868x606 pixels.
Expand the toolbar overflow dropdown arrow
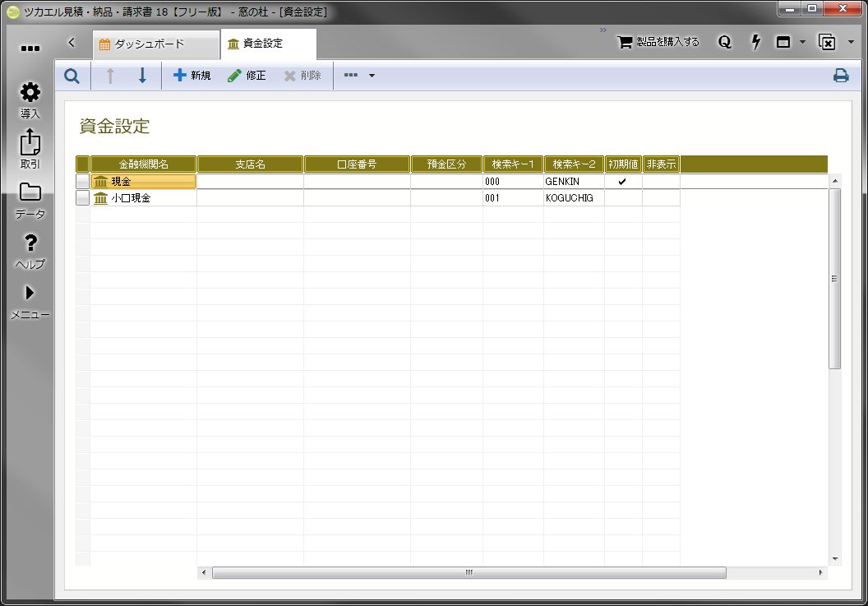372,76
